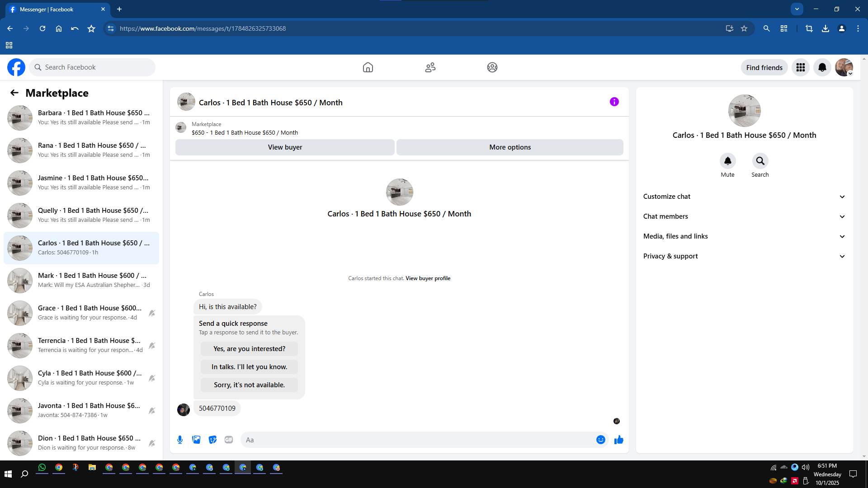
Task: Open the Jasmine marketplace conversation
Action: click(x=81, y=183)
